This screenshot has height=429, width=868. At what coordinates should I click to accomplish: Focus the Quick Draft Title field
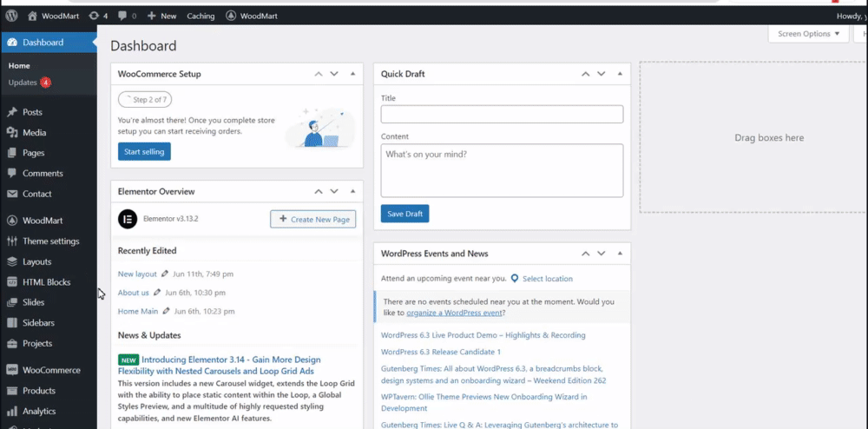click(502, 115)
